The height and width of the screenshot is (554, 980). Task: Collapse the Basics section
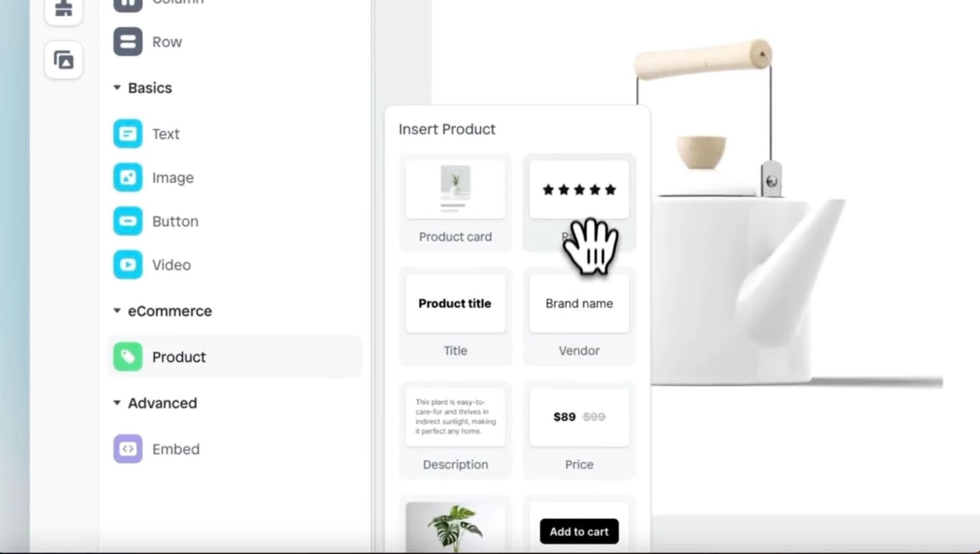click(x=119, y=88)
